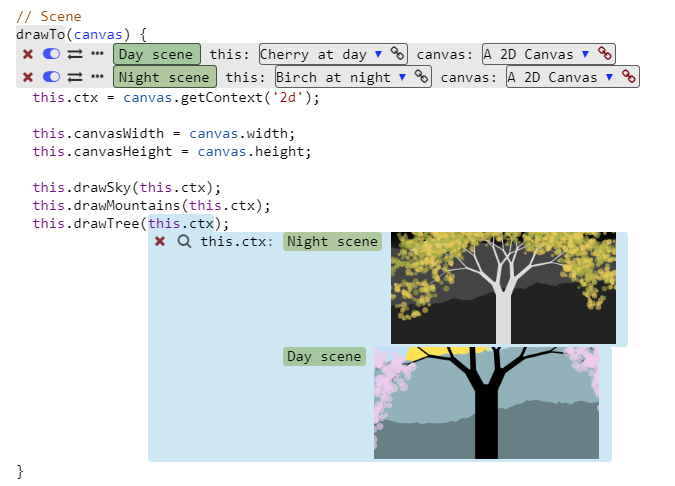Click the Night scene label in the second row
Screen dimensions: 675x486
[x=165, y=77]
